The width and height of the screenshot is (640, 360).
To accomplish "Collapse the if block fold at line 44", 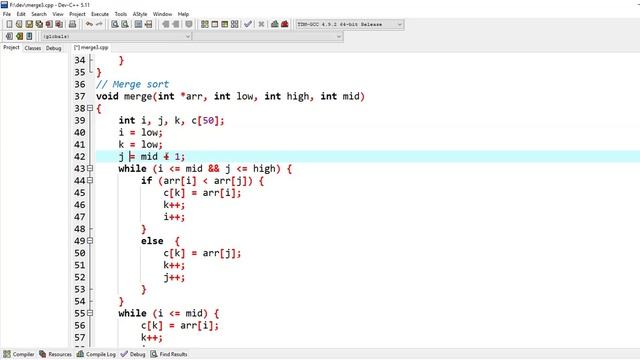I will 90,180.
